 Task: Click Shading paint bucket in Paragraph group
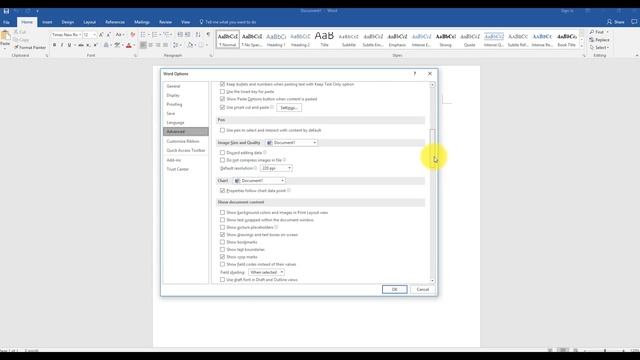190,45
